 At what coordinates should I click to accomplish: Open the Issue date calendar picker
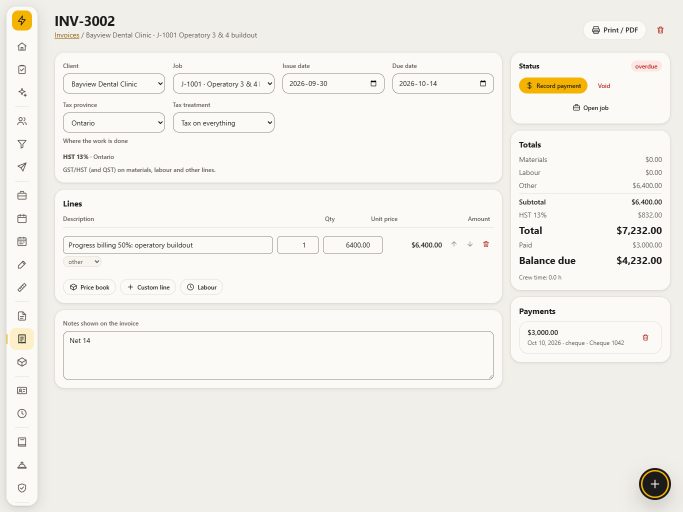373,84
